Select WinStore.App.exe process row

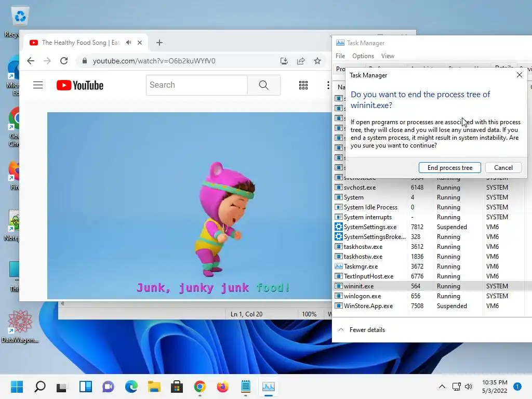tap(432, 305)
